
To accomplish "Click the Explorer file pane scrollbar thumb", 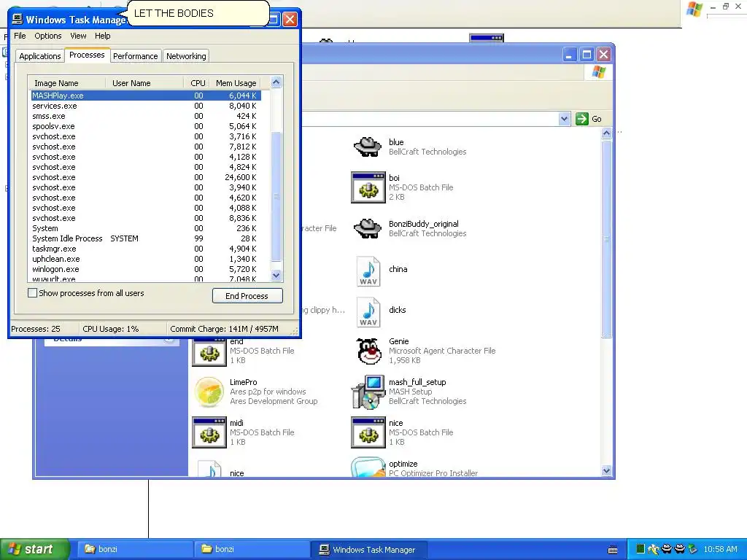I will [606, 239].
